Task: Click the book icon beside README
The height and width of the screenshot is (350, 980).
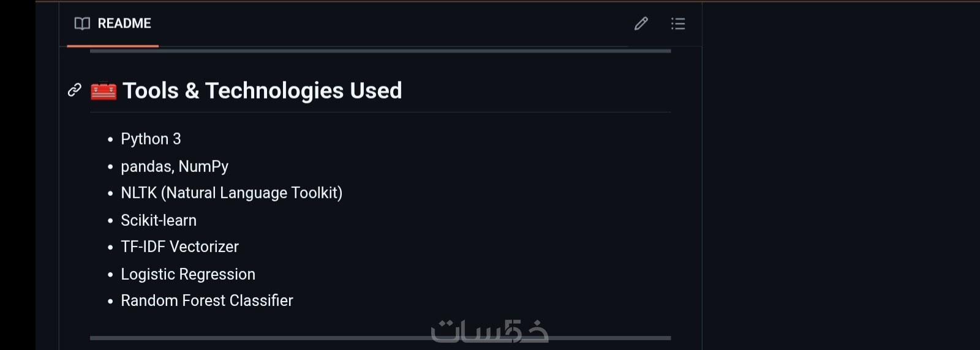Action: (x=82, y=24)
